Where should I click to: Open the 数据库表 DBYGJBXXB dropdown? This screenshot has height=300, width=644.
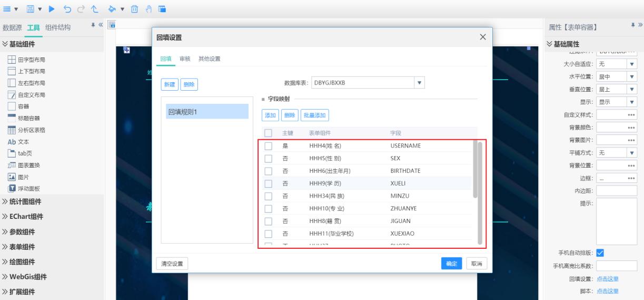click(419, 83)
